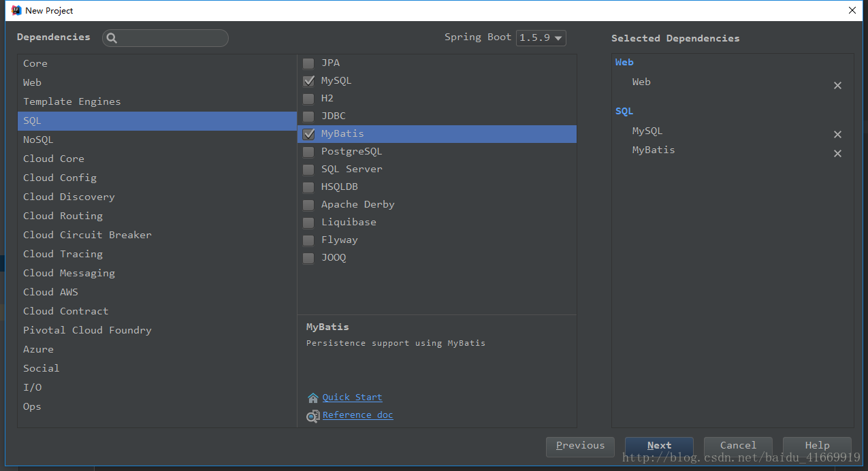Click the Help button
Screen dimensions: 868x471
817,446
